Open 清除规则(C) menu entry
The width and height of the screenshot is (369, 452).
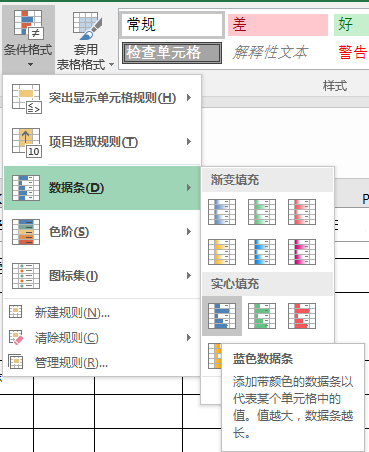pyautogui.click(x=102, y=338)
